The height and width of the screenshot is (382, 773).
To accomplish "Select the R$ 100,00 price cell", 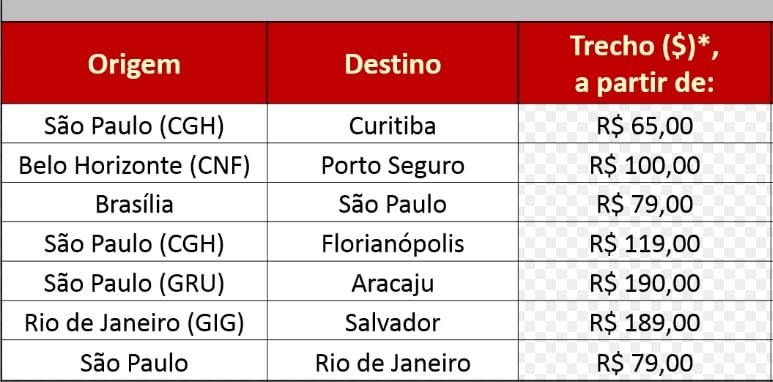I will click(x=645, y=163).
